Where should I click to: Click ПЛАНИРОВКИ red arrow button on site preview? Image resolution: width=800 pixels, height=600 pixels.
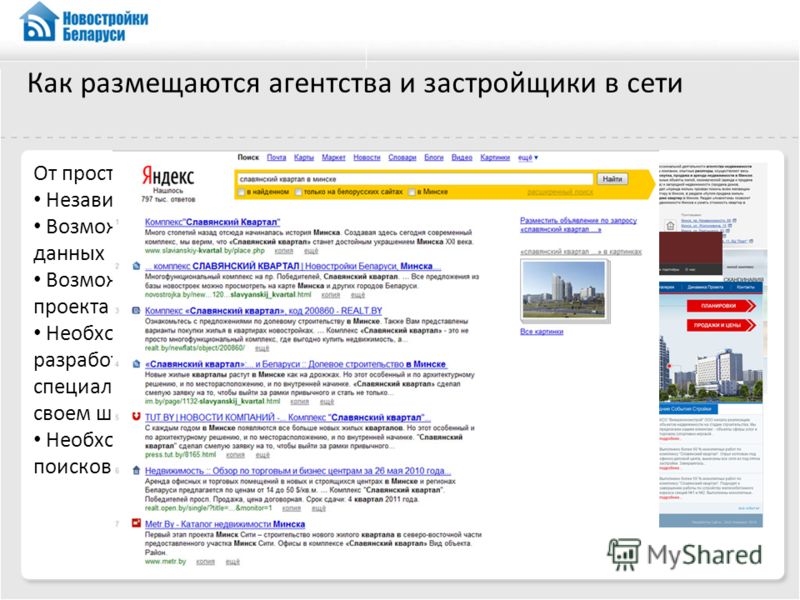720,306
